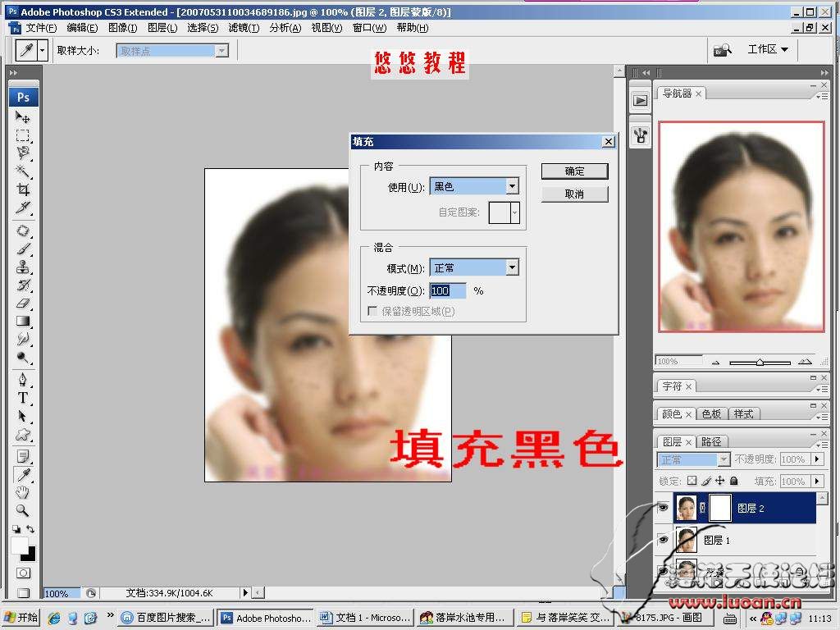
Task: Switch to the 色板 tab
Action: pyautogui.click(x=711, y=414)
